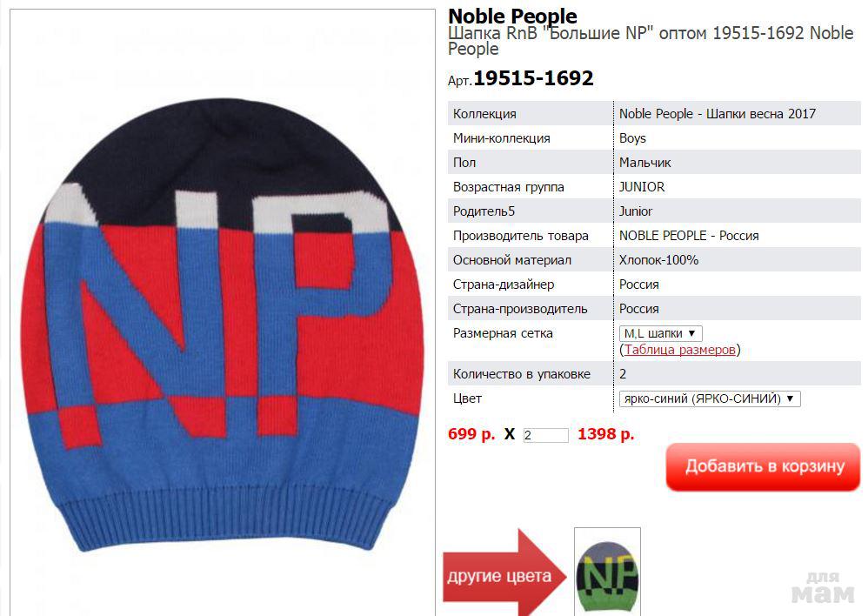Click the 'NOBLE PEOPLE - Россия' manufacturer value
Screen dimensions: 868x616
(x=689, y=236)
